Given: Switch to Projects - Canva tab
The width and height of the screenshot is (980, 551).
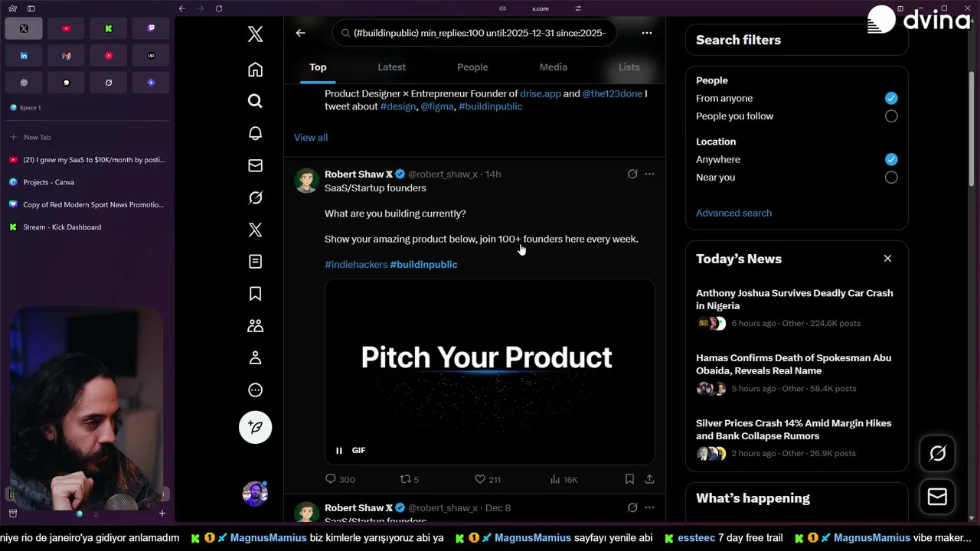Looking at the screenshot, I should (x=87, y=182).
